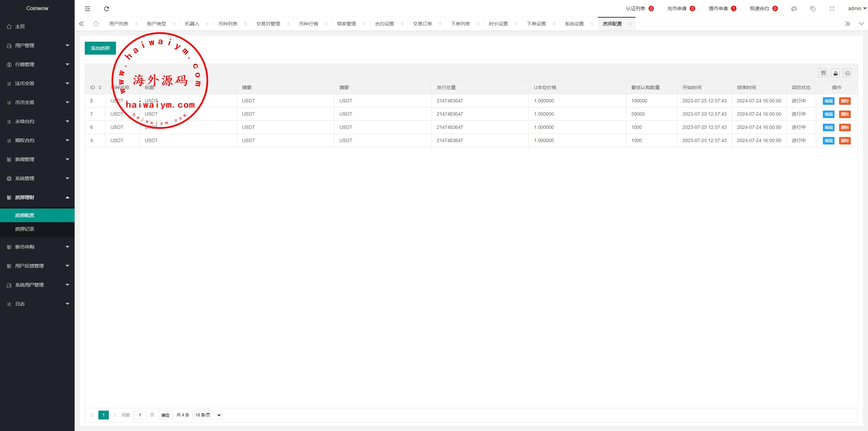Go to home tab icon
Screen dimensions: 868x431
[96, 24]
